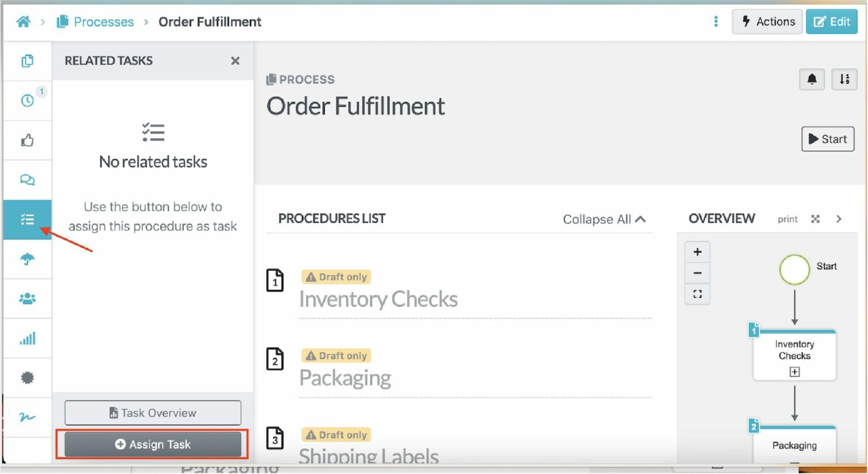
Task: Click the home icon in breadcrumb
Action: [x=23, y=22]
